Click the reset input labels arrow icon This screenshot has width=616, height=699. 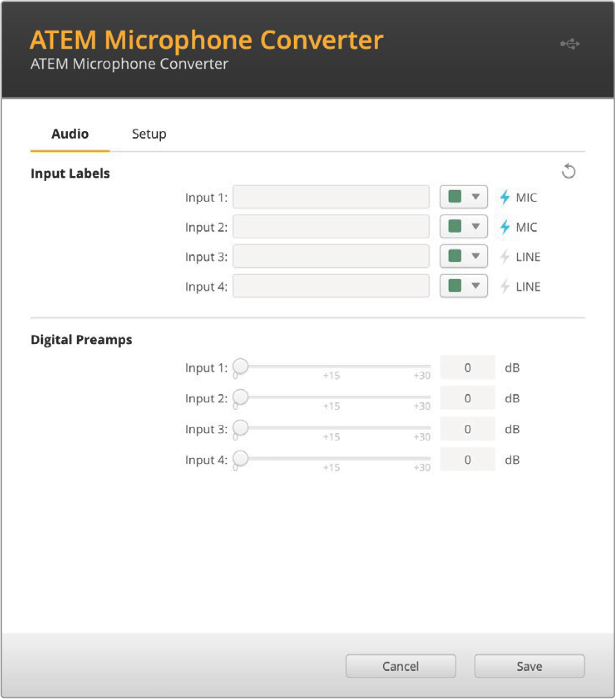568,171
